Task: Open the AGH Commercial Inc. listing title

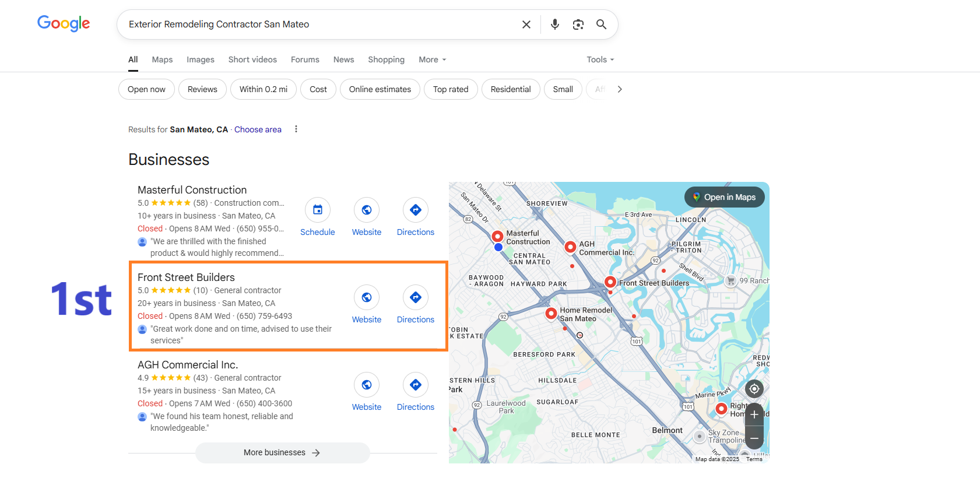Action: (x=188, y=365)
